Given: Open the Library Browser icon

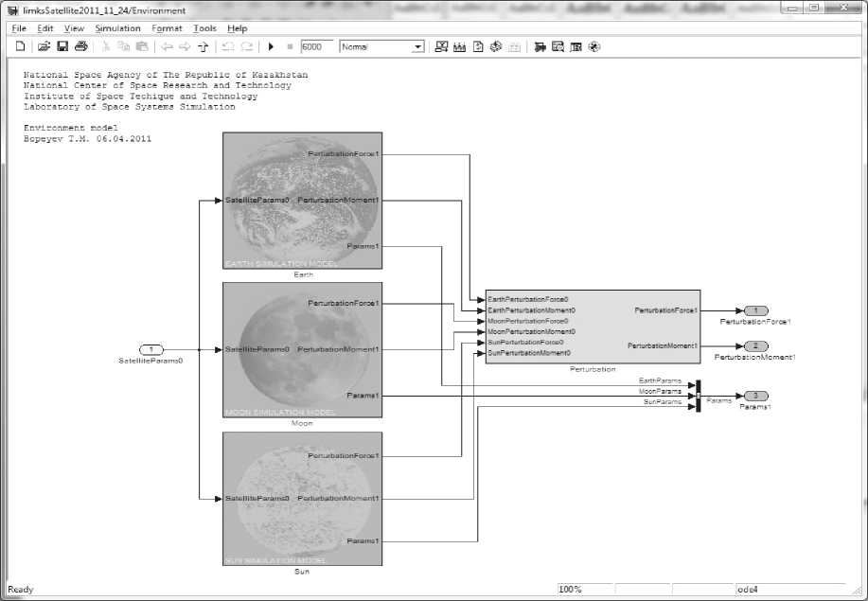Looking at the screenshot, I should coord(540,46).
